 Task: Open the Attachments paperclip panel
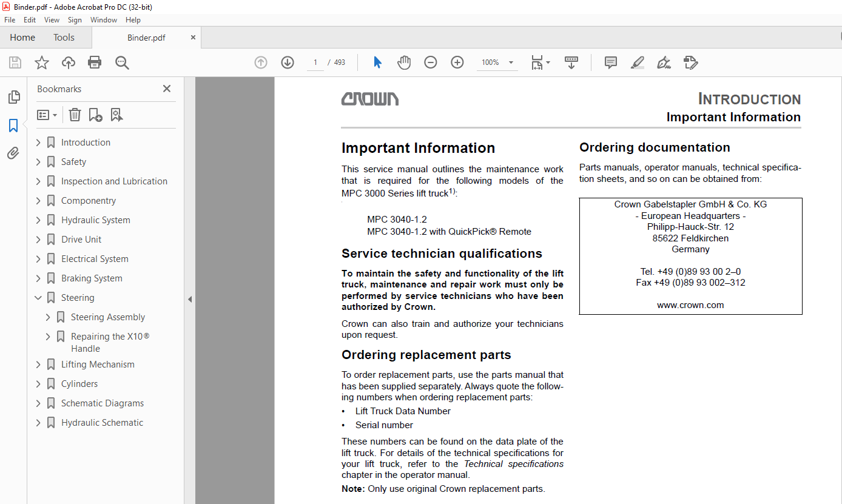[13, 153]
